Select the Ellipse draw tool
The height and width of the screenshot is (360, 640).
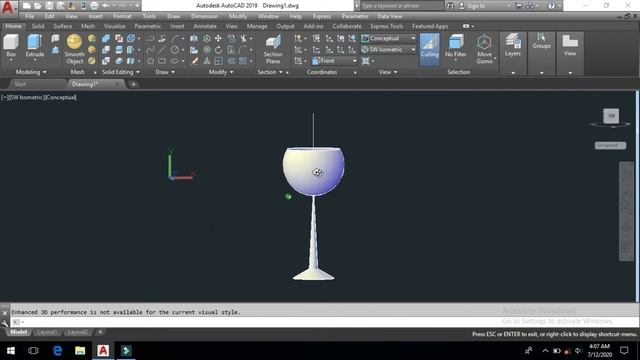(175, 61)
